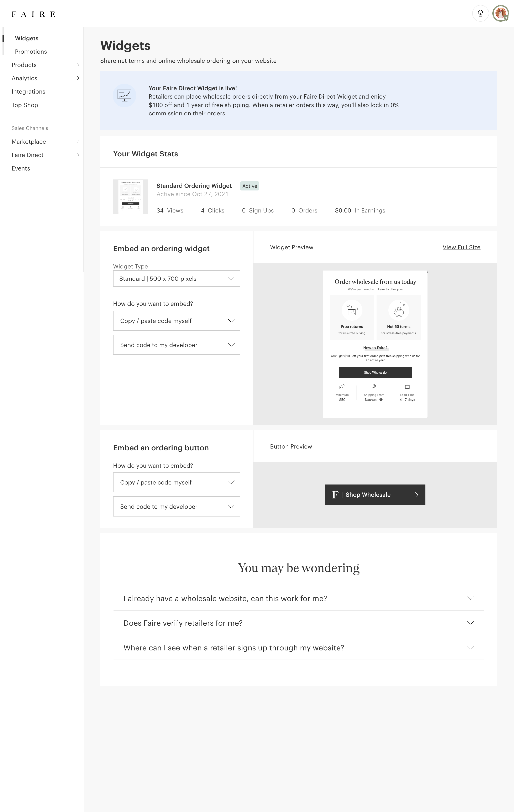Image resolution: width=514 pixels, height=812 pixels.
Task: Click Shop Wholesale in widget preview
Action: (375, 373)
